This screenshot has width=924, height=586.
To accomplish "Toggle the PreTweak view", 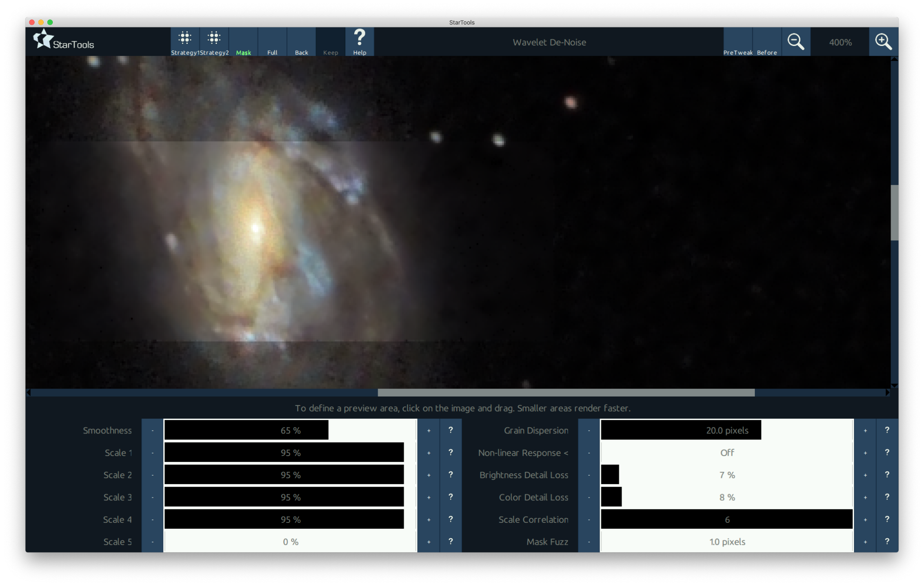I will 738,42.
